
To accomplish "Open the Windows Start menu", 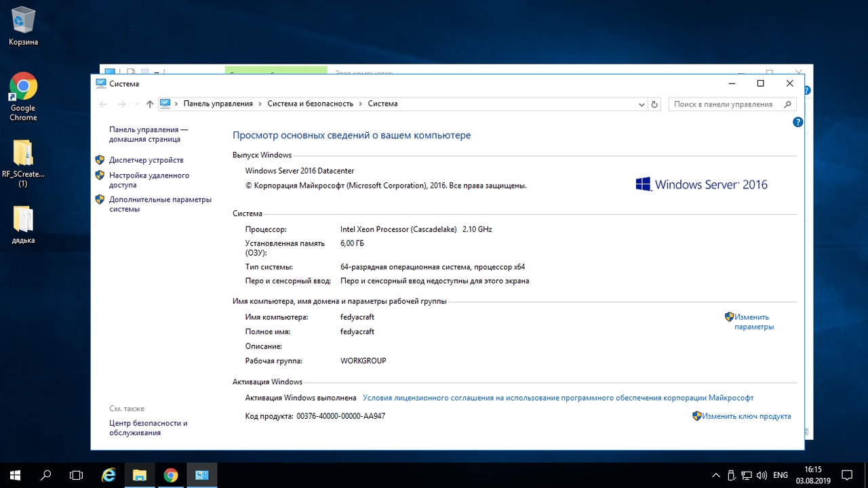I will pyautogui.click(x=15, y=475).
